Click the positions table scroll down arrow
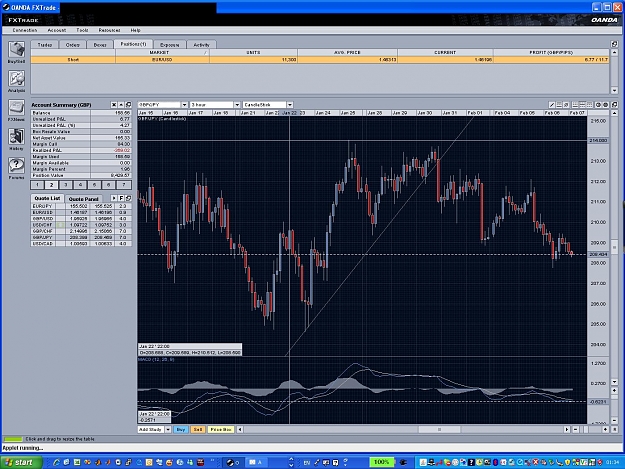The image size is (625, 469). 614,91
